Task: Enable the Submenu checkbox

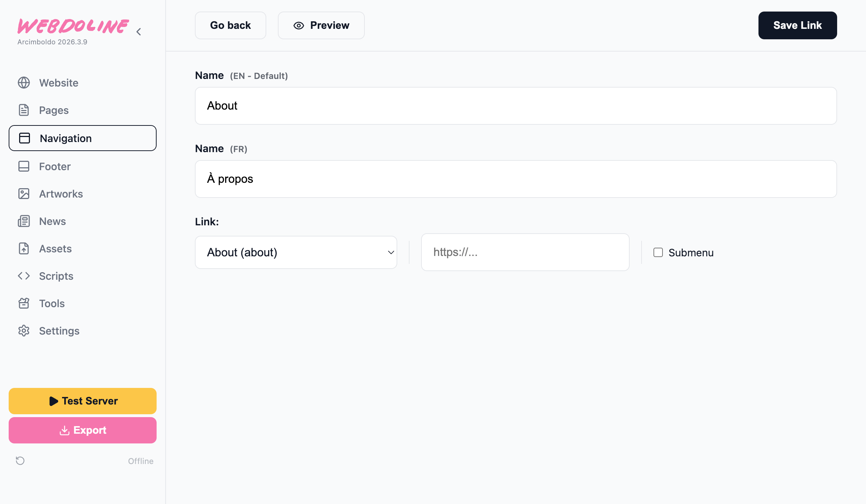Action: (658, 252)
